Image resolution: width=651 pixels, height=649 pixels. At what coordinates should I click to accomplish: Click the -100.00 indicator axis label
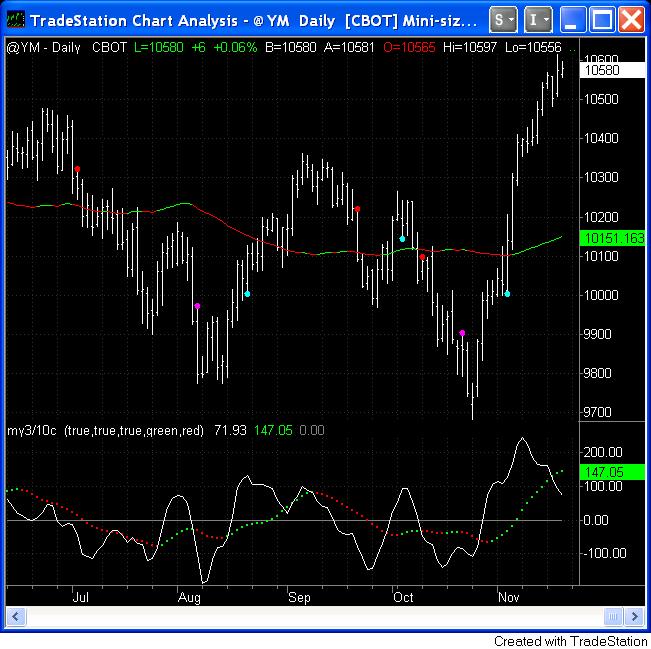click(604, 553)
